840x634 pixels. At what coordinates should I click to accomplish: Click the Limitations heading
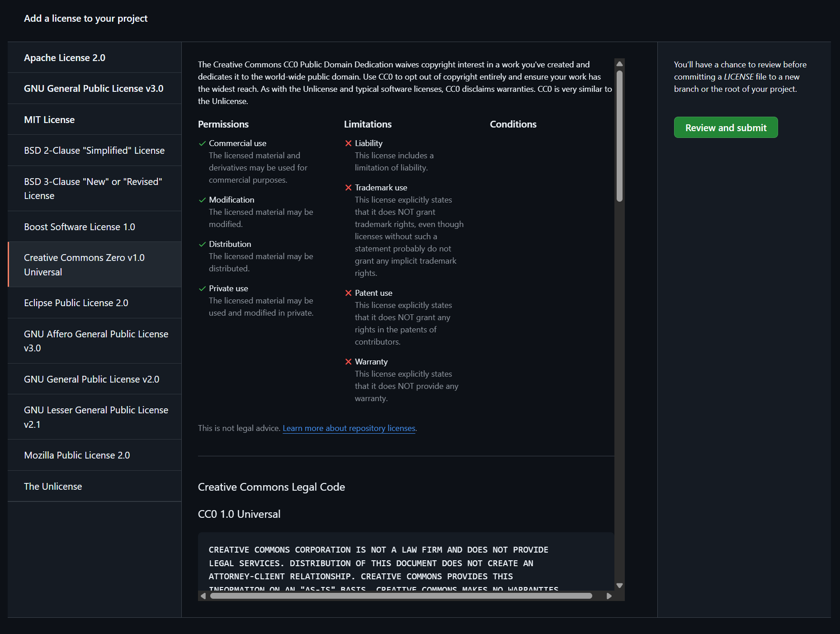pos(368,124)
